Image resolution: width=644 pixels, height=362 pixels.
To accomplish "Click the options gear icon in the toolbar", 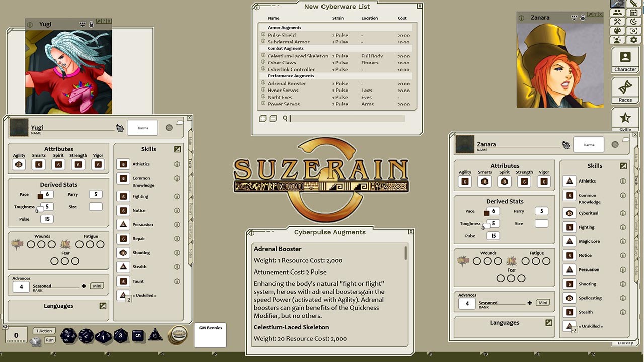I will coord(633,40).
